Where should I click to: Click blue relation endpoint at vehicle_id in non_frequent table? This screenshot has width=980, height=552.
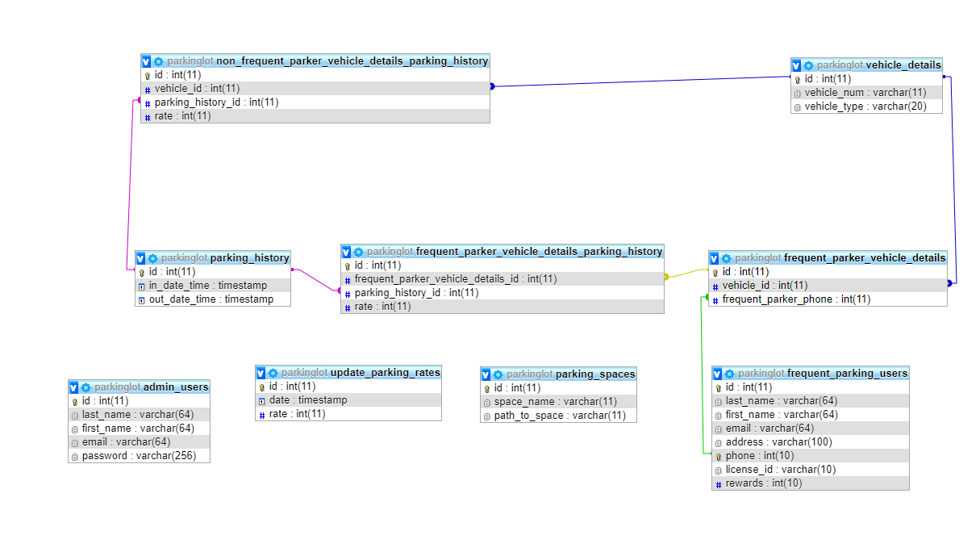(x=491, y=86)
